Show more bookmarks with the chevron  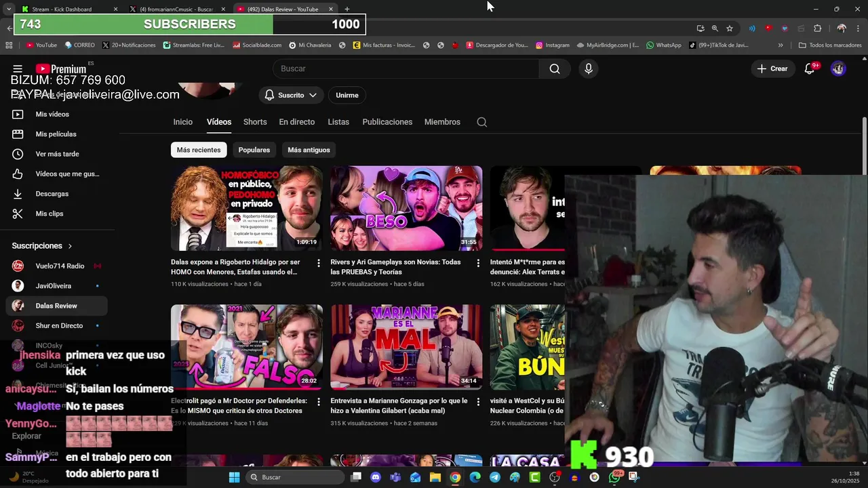point(781,45)
